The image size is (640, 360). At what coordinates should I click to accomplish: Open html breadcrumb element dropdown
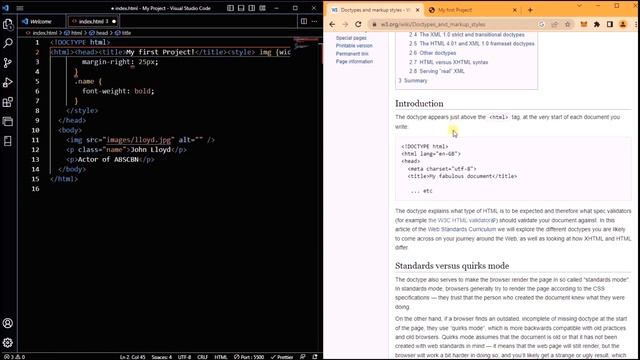(x=73, y=33)
